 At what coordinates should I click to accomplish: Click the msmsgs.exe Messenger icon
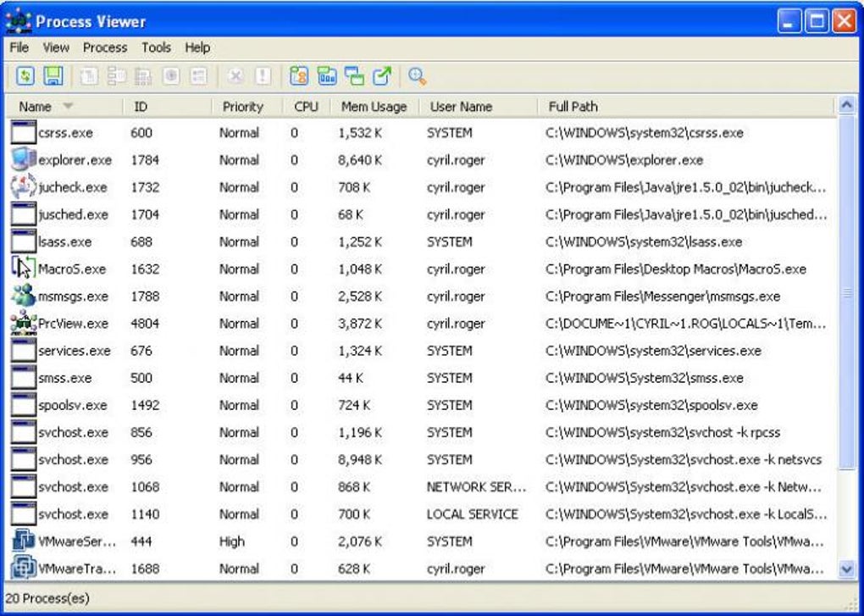point(24,296)
